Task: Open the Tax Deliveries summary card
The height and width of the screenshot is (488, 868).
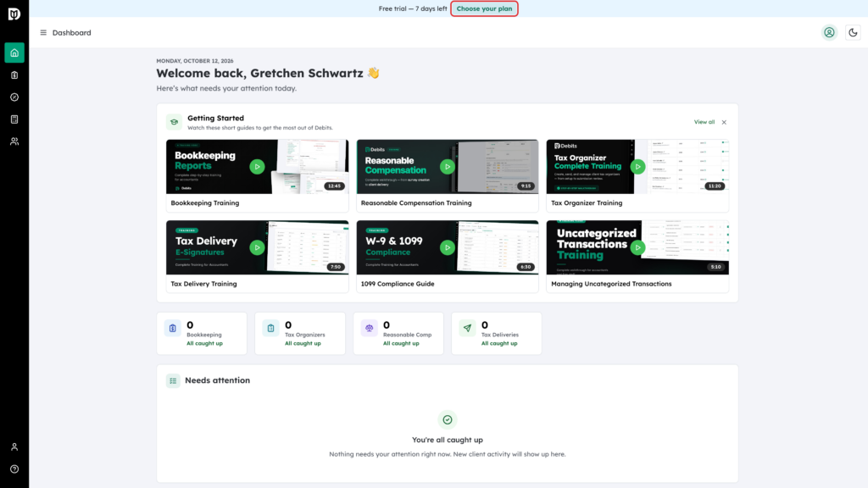Action: tap(497, 333)
